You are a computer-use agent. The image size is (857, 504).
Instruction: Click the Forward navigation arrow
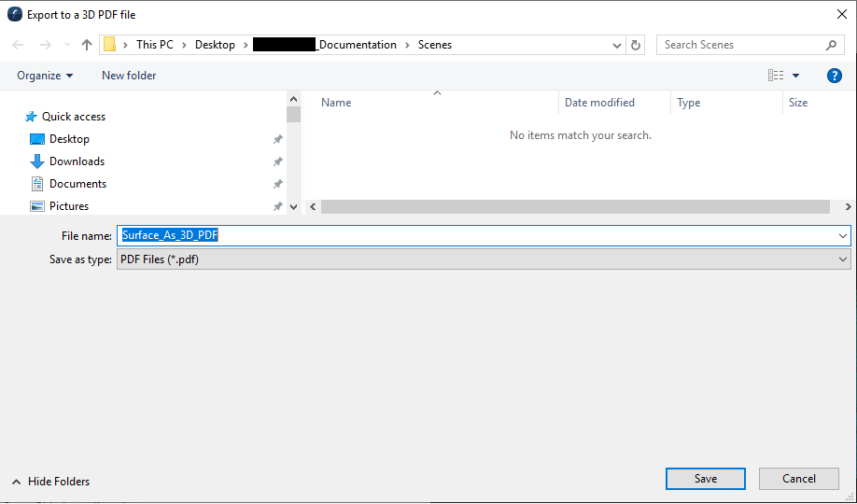point(46,45)
